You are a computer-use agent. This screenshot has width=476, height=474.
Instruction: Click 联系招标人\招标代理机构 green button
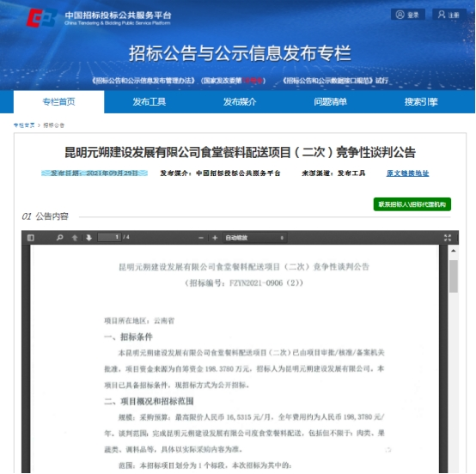(x=412, y=204)
